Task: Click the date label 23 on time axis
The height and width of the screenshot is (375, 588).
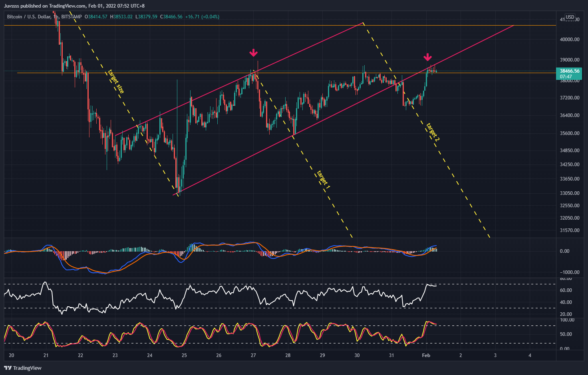Action: point(115,355)
